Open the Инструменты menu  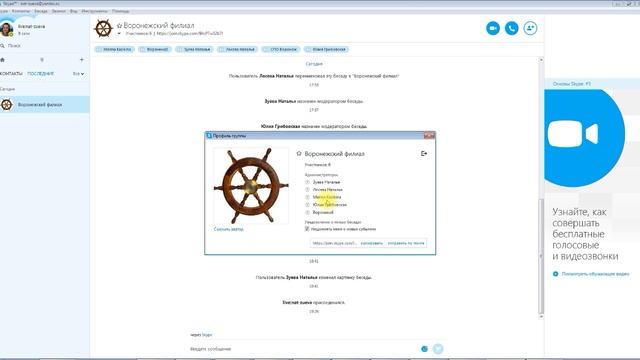pos(94,11)
